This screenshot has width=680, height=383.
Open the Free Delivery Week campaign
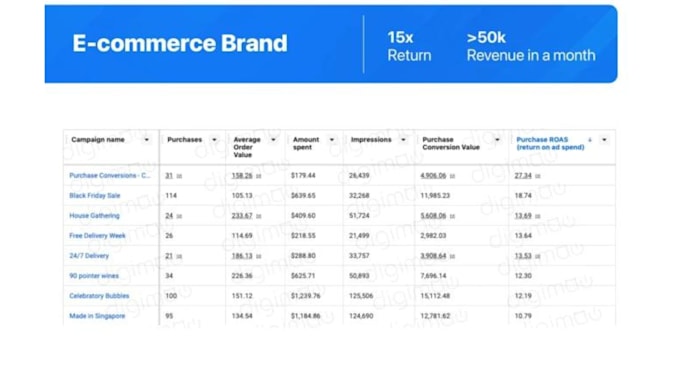97,236
